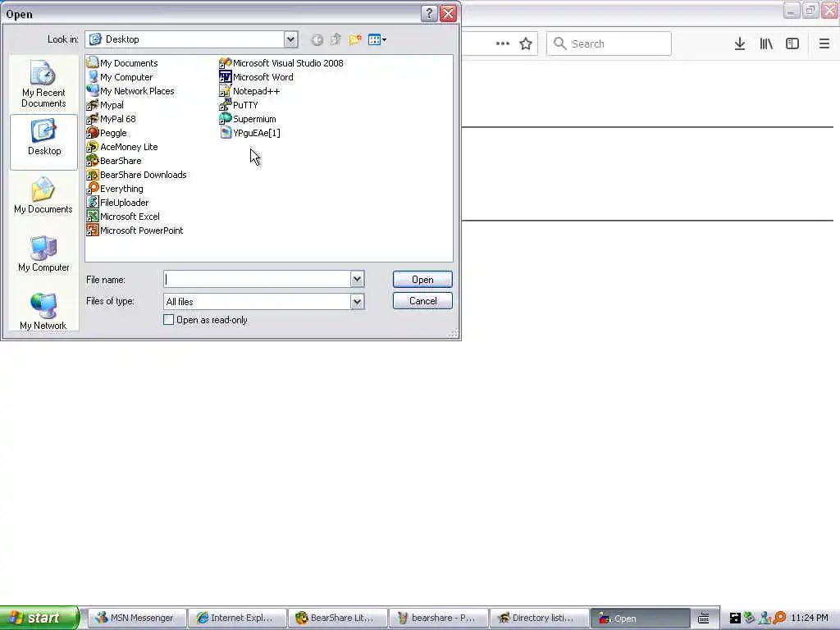The height and width of the screenshot is (630, 840).
Task: Create a new folder
Action: pos(354,39)
